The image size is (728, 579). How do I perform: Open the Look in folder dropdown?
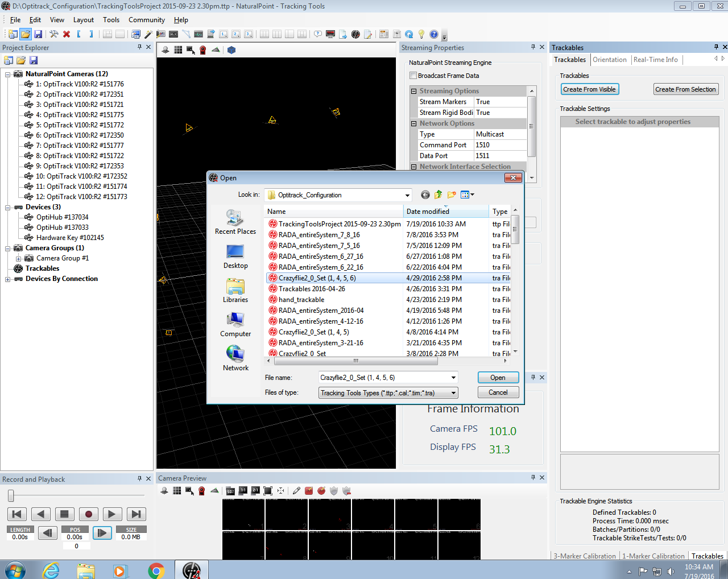(407, 195)
